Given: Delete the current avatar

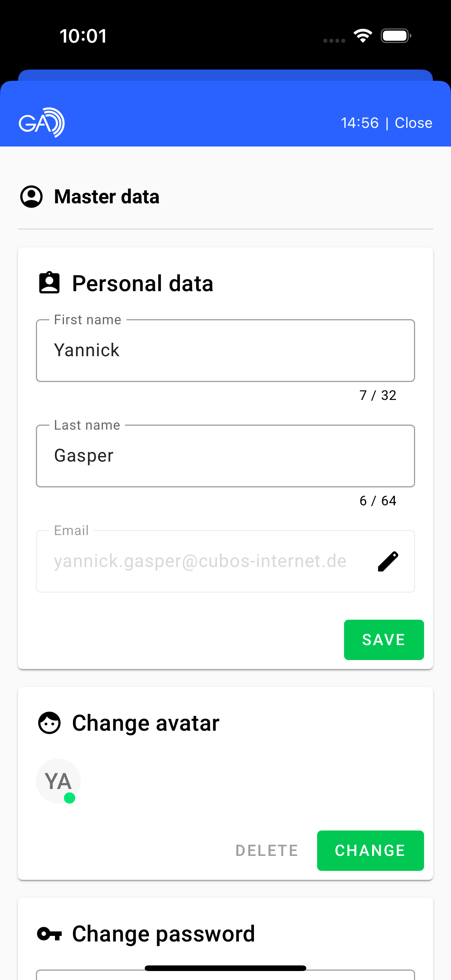Looking at the screenshot, I should pos(266,851).
